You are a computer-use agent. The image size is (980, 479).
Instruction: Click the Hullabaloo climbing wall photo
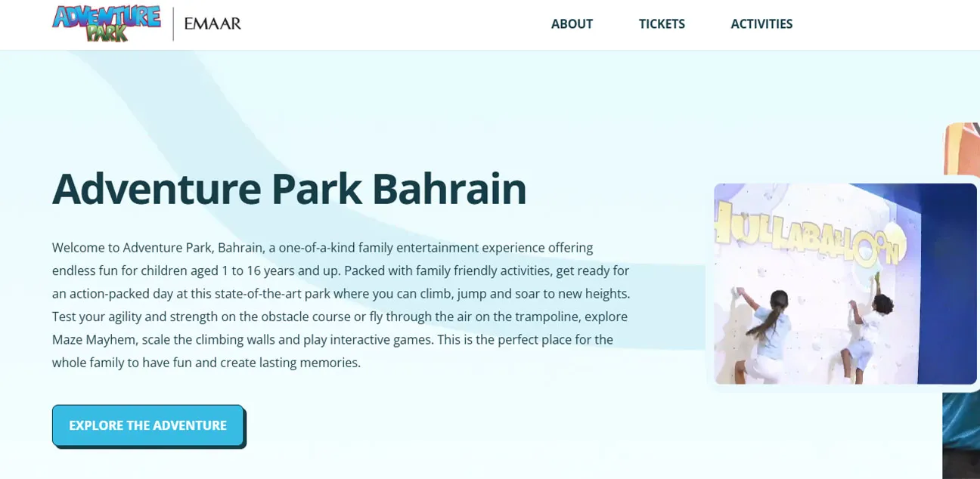point(843,283)
